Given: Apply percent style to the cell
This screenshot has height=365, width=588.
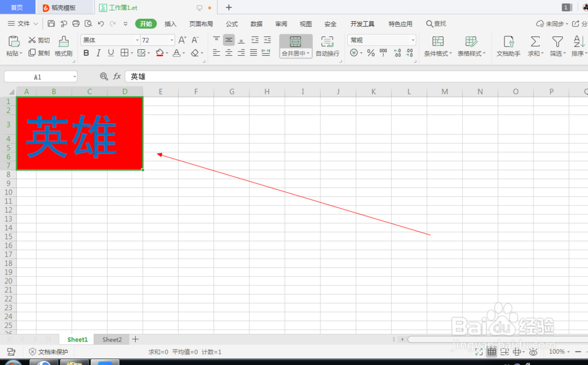Looking at the screenshot, I should [371, 53].
